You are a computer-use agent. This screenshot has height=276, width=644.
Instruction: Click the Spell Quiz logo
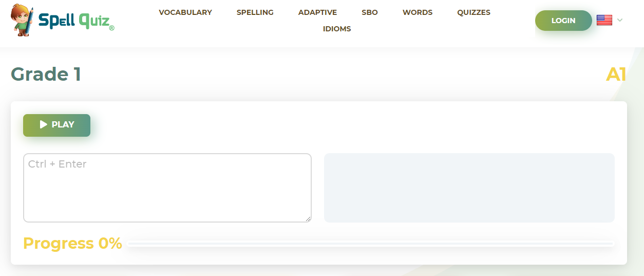[x=62, y=21]
